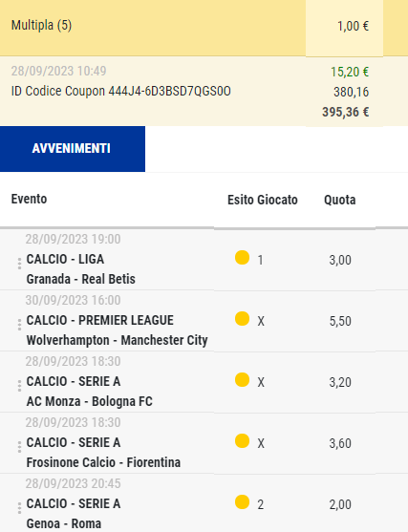Click the Multipla (5) header row
The image size is (408, 532).
click(x=204, y=28)
